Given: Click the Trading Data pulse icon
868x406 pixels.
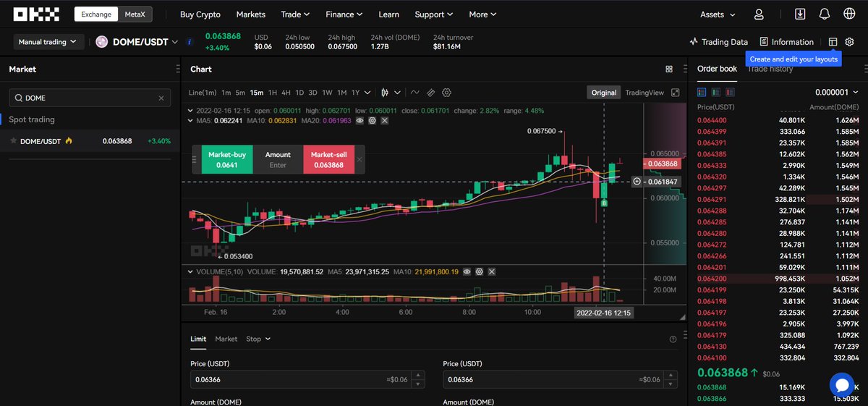Looking at the screenshot, I should coord(694,42).
